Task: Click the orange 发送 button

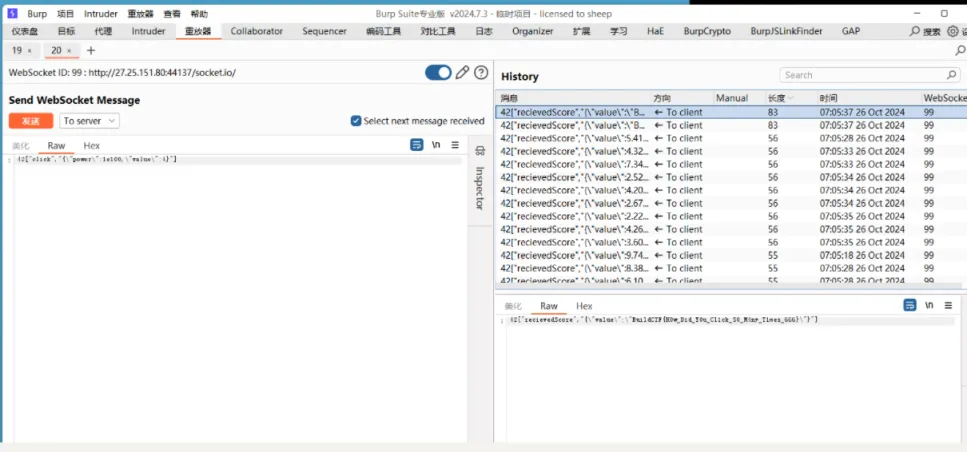Action: pyautogui.click(x=31, y=121)
